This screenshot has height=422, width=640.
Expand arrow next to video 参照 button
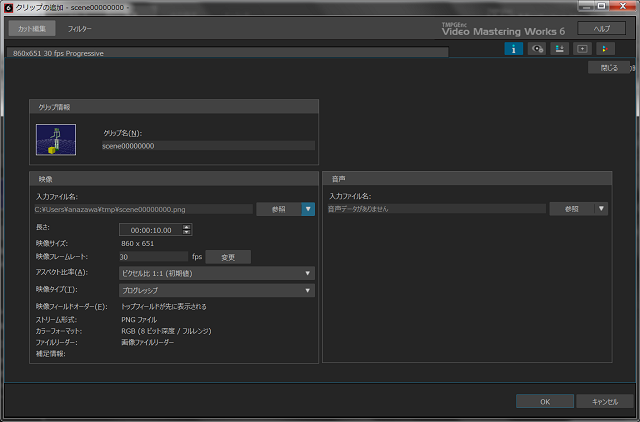(308, 209)
